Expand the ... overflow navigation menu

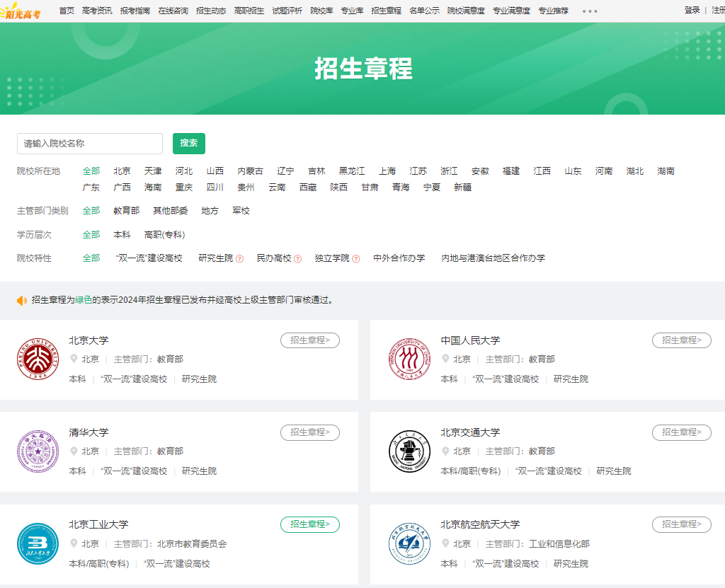coord(590,11)
